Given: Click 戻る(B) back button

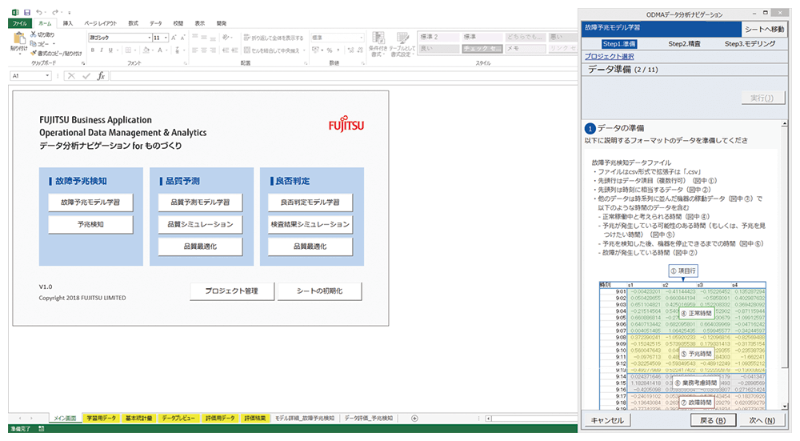Looking at the screenshot, I should (x=713, y=420).
